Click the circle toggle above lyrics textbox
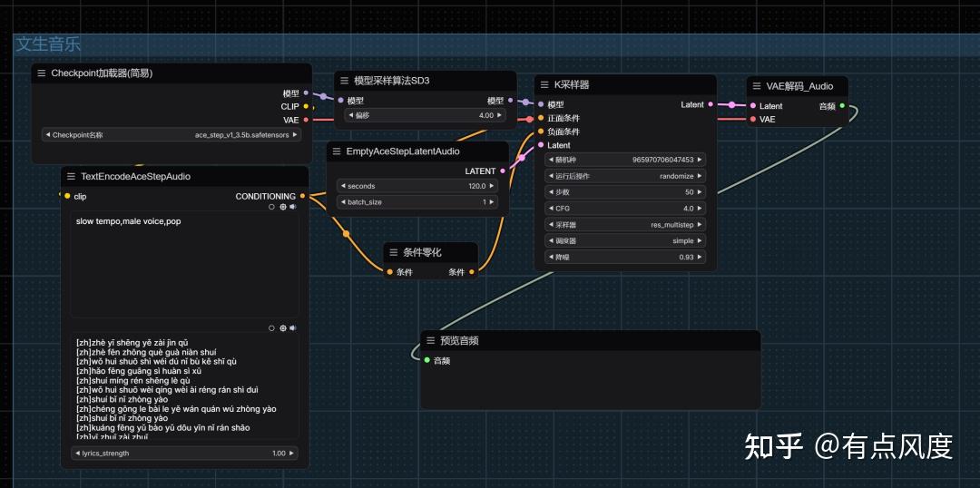Image resolution: width=980 pixels, height=488 pixels. coord(271,328)
